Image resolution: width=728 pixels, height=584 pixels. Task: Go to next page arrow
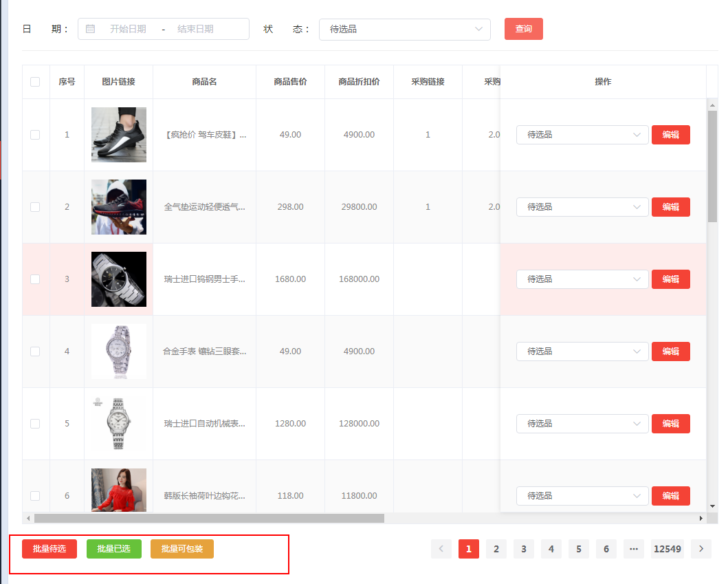pos(701,549)
